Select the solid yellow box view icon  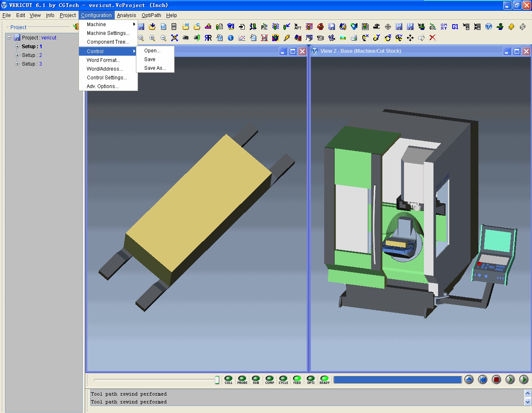click(511, 27)
